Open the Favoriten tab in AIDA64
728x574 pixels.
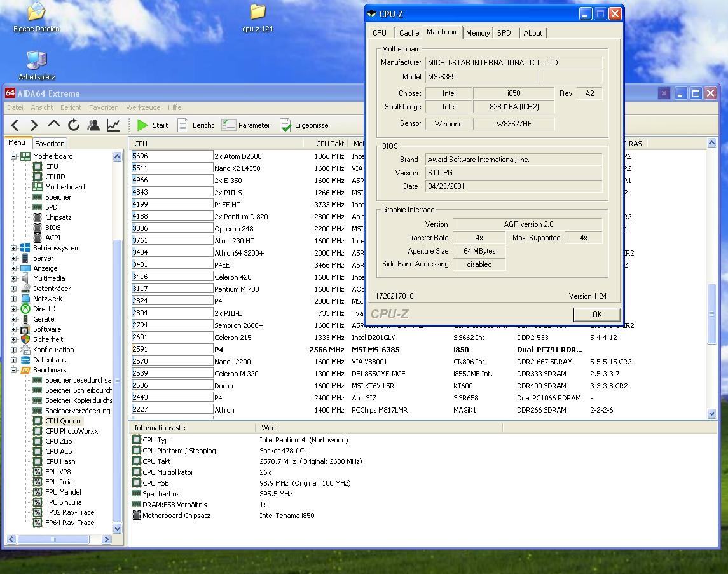point(50,144)
